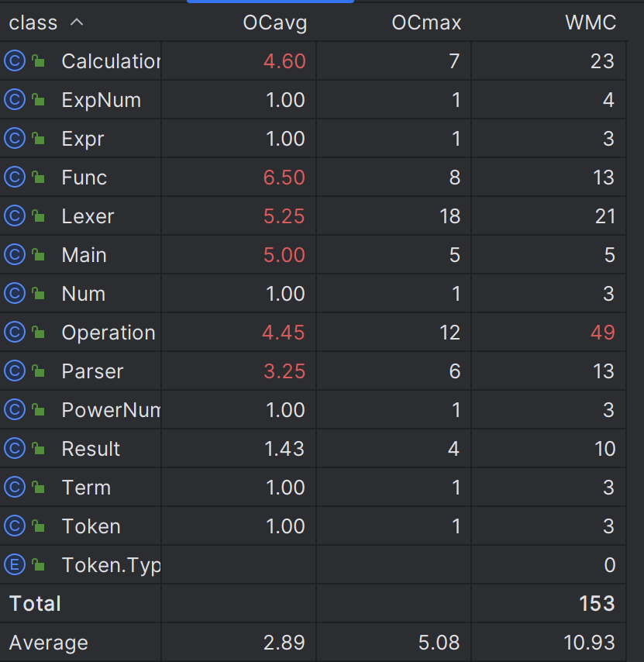Click the class icon next to Main
644x662 pixels.
[15, 254]
